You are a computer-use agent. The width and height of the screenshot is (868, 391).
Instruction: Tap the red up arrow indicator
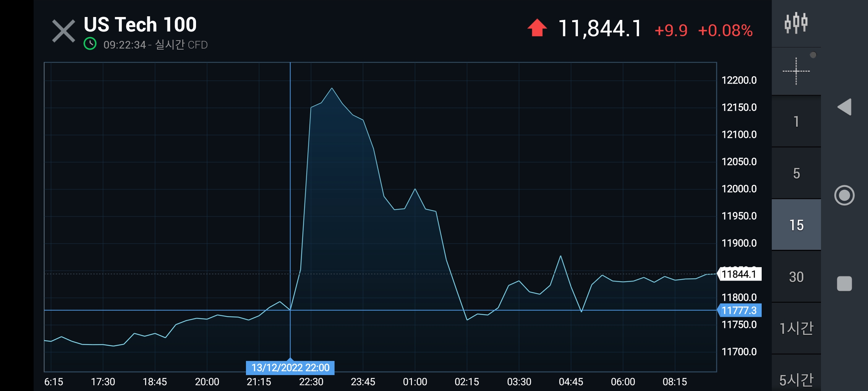pyautogui.click(x=537, y=28)
